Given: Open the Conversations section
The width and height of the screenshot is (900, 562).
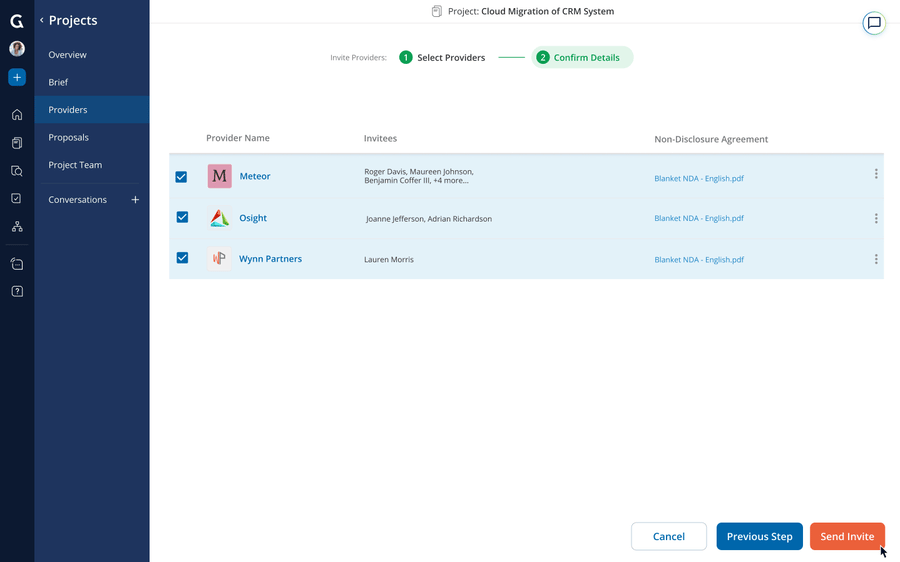Looking at the screenshot, I should 77,200.
